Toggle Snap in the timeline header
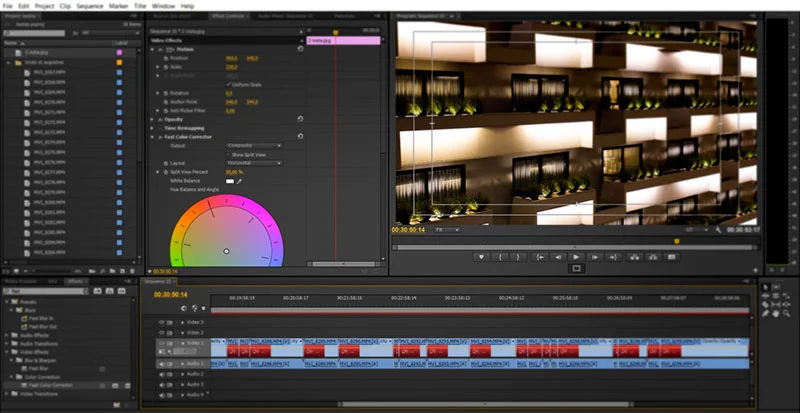The height and width of the screenshot is (413, 800). coord(184,308)
